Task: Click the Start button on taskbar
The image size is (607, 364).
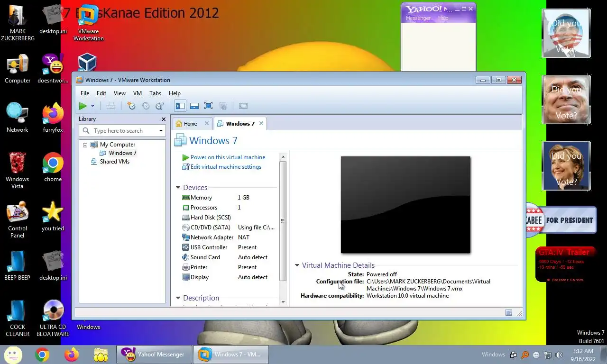Action: 13,355
